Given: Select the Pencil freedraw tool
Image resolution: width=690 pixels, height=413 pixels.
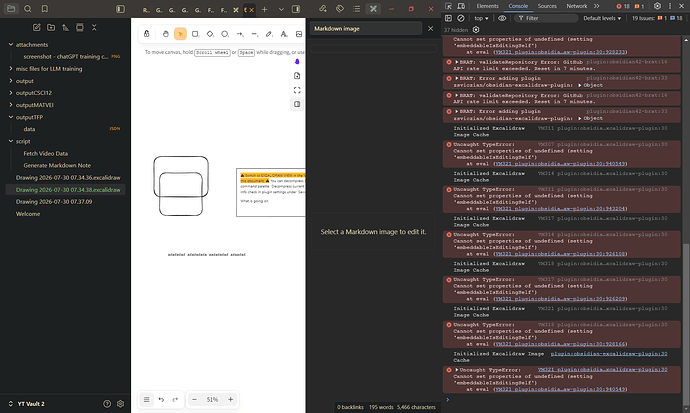Looking at the screenshot, I should [269, 34].
